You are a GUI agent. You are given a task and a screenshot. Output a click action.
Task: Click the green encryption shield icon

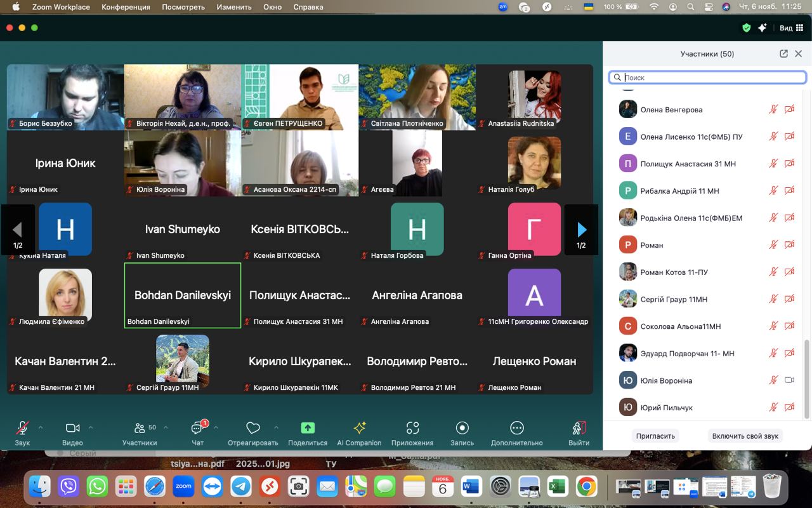(x=747, y=28)
